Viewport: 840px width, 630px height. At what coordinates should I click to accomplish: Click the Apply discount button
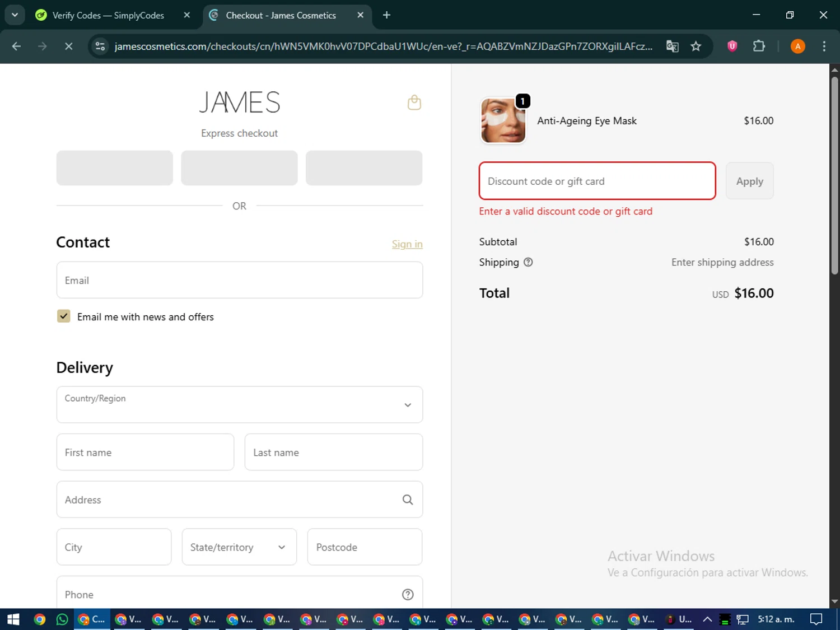click(x=750, y=181)
